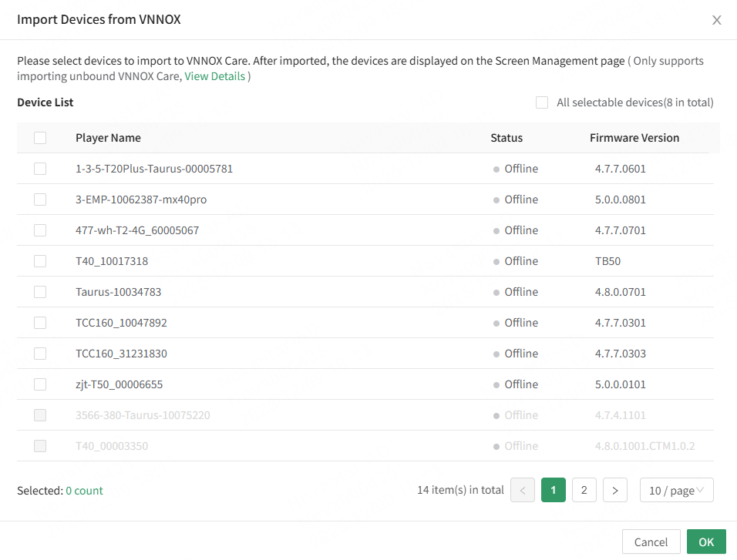The image size is (737, 560).
Task: Select the T40_10017318 device checkbox
Action: coord(40,261)
